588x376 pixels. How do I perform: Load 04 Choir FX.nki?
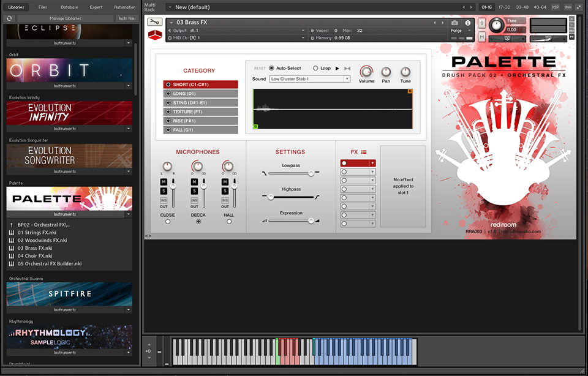pyautogui.click(x=35, y=255)
